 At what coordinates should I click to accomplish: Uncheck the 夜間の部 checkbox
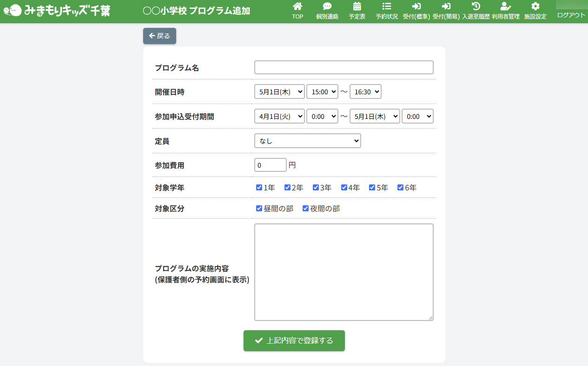coord(306,209)
